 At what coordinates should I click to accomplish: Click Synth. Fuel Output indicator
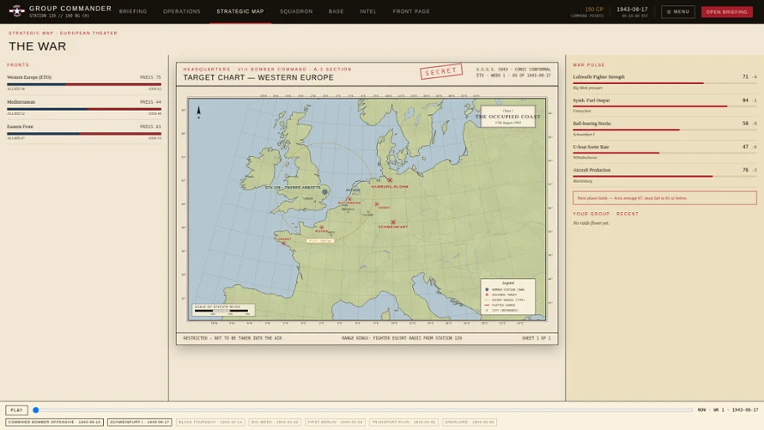(x=665, y=105)
